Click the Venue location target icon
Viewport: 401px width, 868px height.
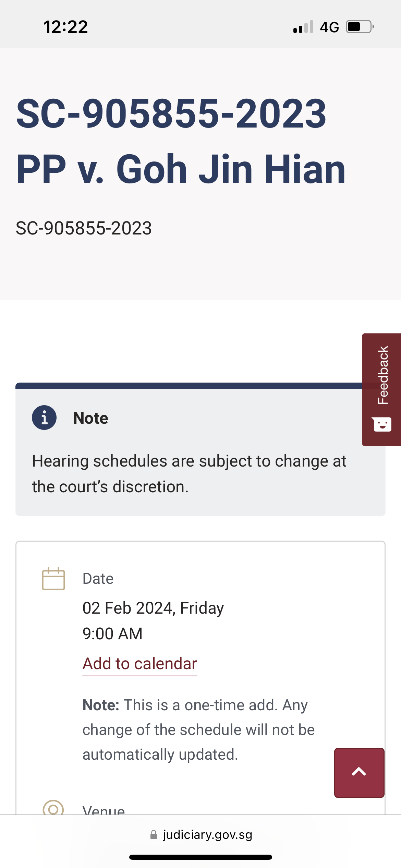[x=53, y=808]
